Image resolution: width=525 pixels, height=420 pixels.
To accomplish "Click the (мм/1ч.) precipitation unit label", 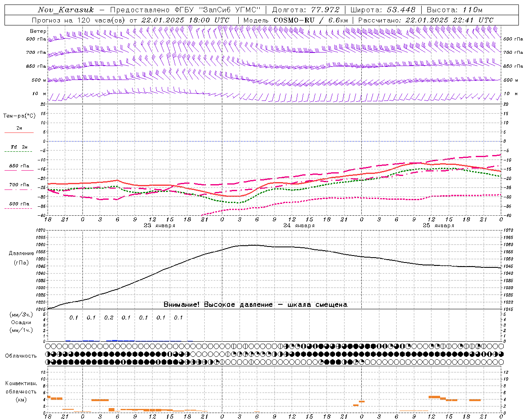I will 21,330.
